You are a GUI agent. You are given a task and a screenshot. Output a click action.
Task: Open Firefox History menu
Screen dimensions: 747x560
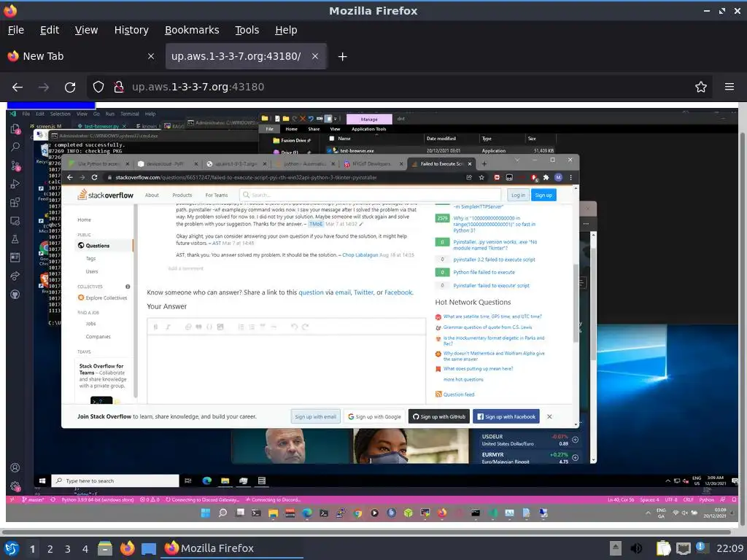pyautogui.click(x=131, y=30)
